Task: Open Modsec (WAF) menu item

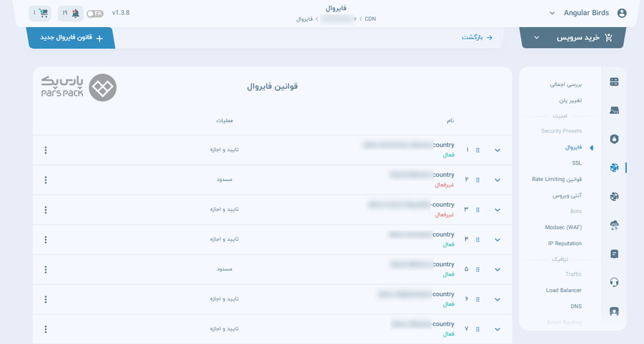Action: pos(563,227)
